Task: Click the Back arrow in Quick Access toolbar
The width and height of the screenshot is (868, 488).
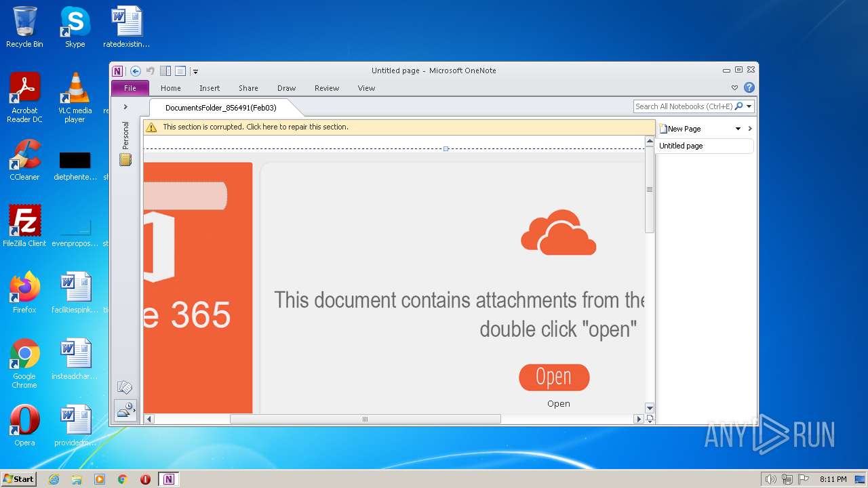Action: pyautogui.click(x=136, y=71)
